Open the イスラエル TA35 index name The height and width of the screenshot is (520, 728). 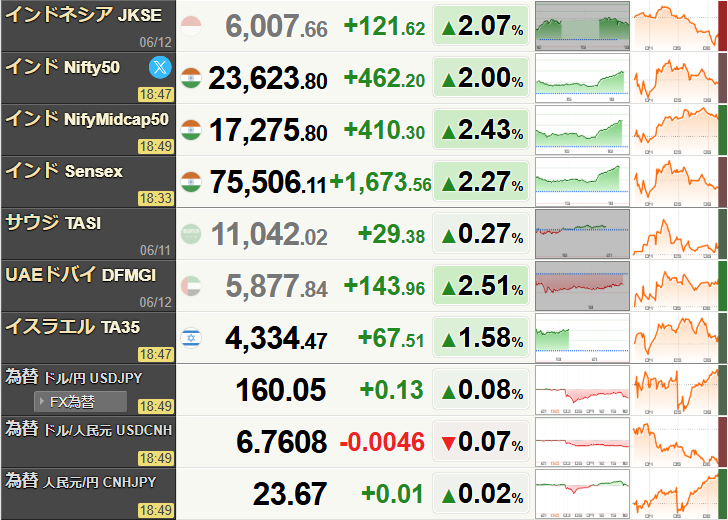tap(72, 327)
